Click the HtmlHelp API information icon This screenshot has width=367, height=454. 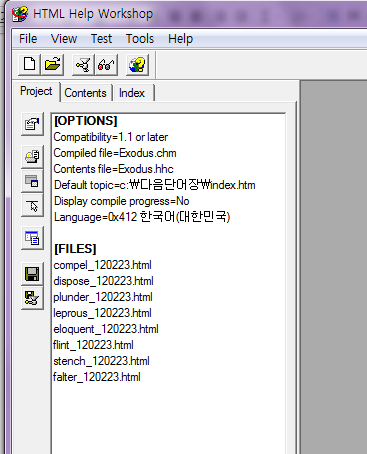(x=32, y=206)
